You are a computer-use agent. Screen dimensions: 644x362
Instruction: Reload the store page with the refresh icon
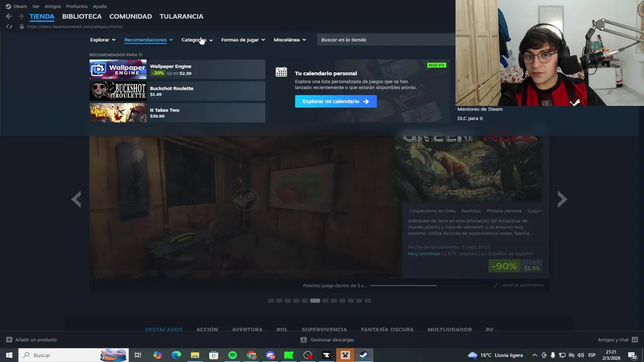point(9,27)
